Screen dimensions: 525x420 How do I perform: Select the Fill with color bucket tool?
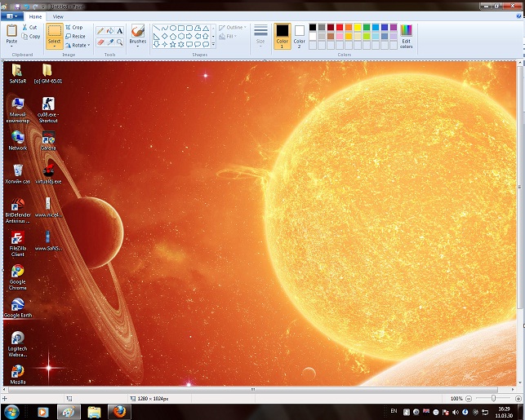click(110, 31)
